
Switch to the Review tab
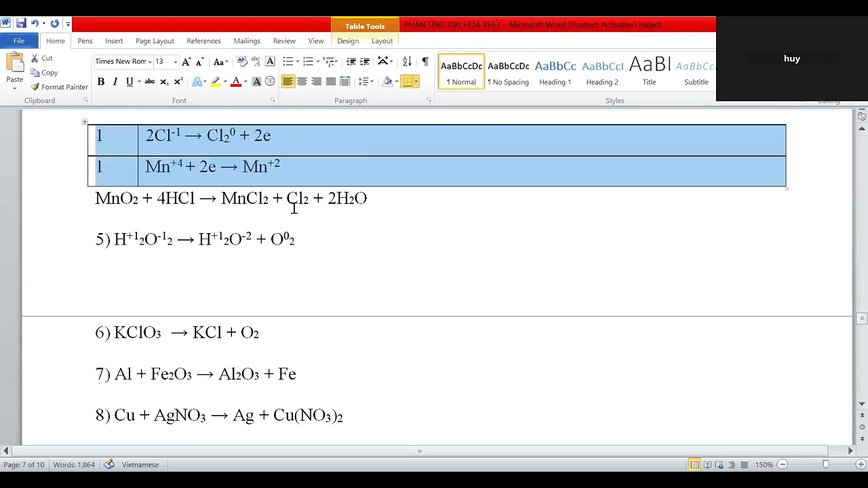(284, 41)
